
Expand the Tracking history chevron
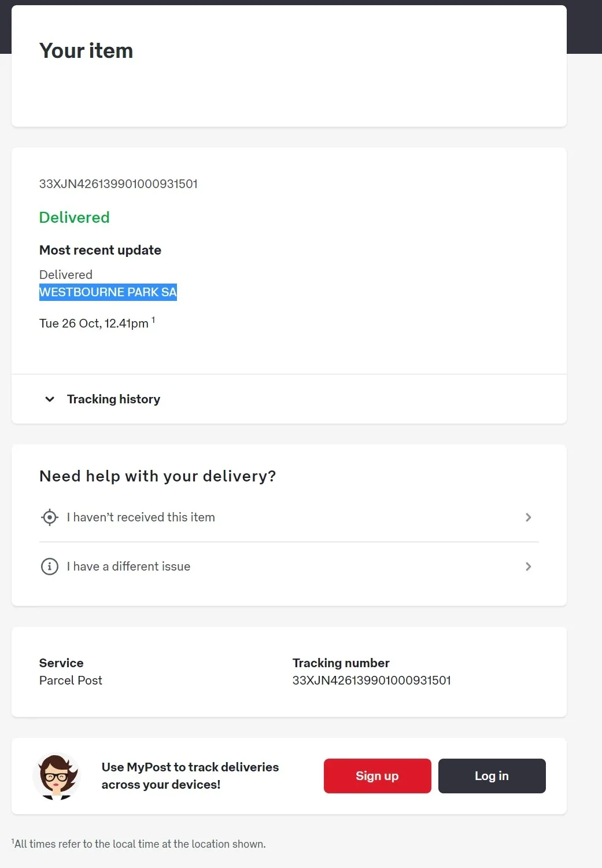tap(50, 399)
